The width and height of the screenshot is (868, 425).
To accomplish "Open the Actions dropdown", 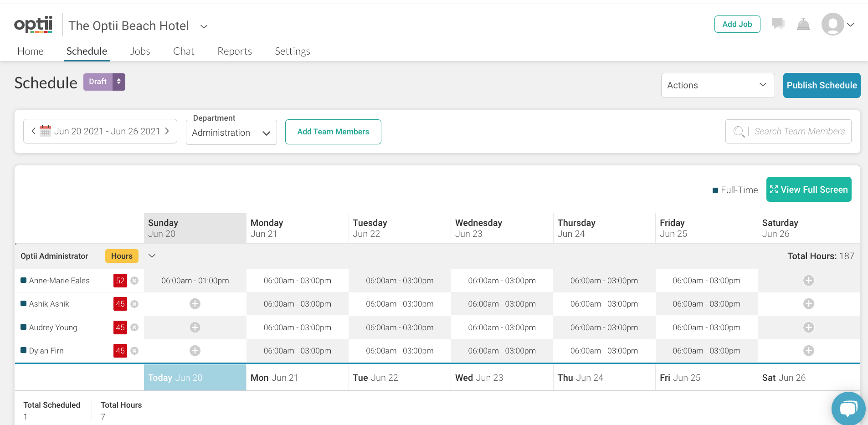I will (x=718, y=85).
